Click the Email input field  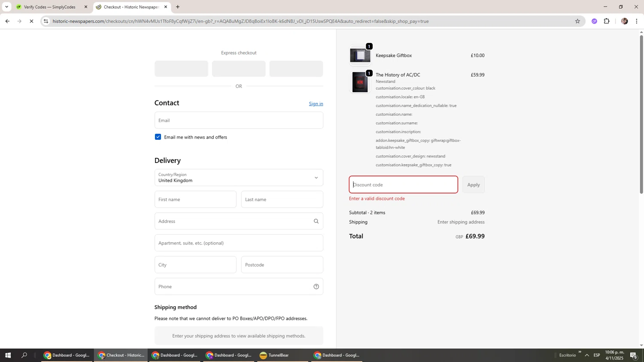coord(238,121)
